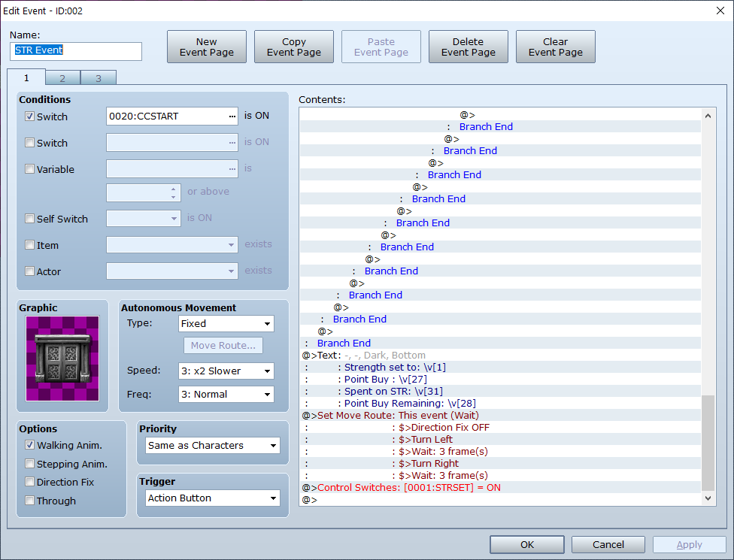
Task: Select the 'Point Buy Remaining: \v[28]' line
Action: (x=500, y=403)
